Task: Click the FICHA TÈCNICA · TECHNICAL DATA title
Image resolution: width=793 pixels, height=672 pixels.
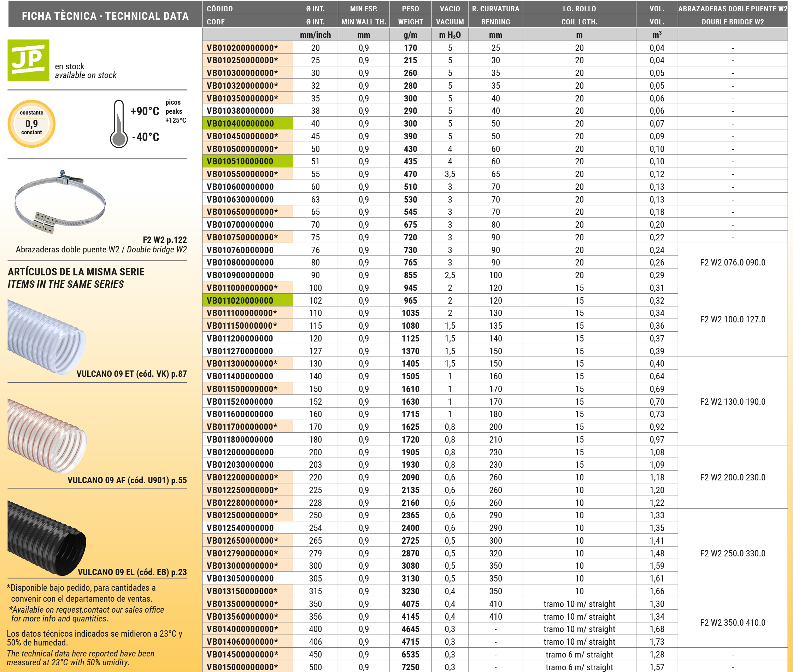Action: (x=105, y=16)
